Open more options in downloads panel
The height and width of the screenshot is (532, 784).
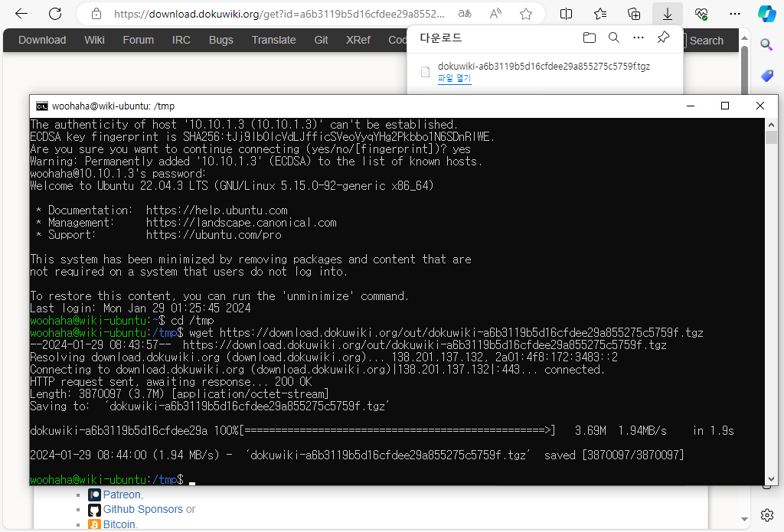639,38
